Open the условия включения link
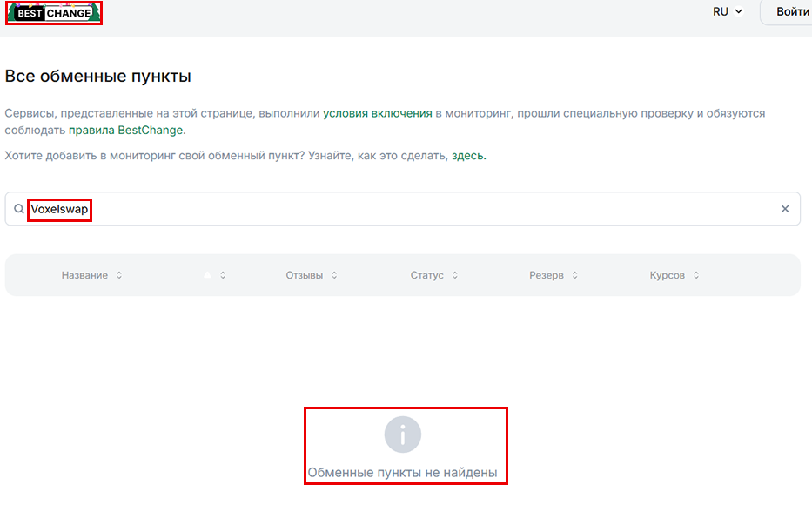 click(378, 113)
